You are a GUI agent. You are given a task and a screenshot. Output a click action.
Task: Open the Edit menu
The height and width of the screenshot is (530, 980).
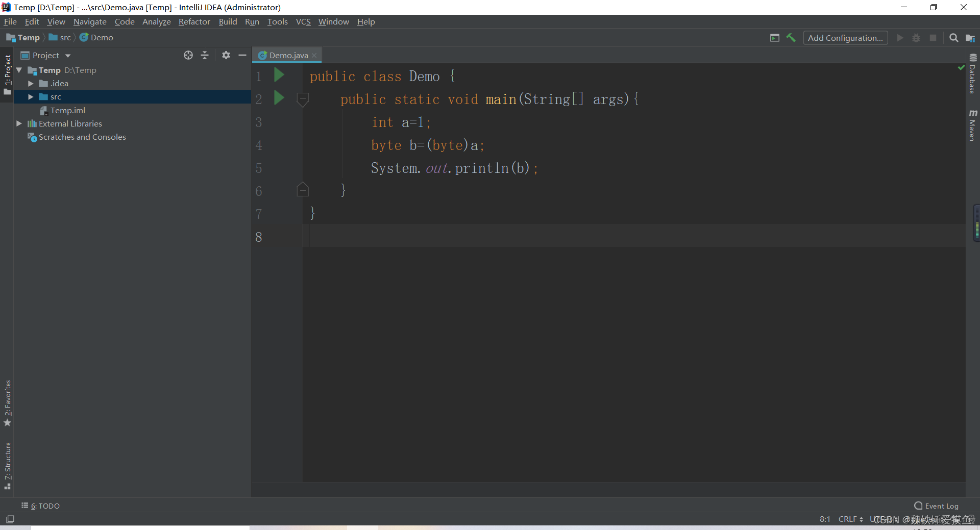click(32, 21)
